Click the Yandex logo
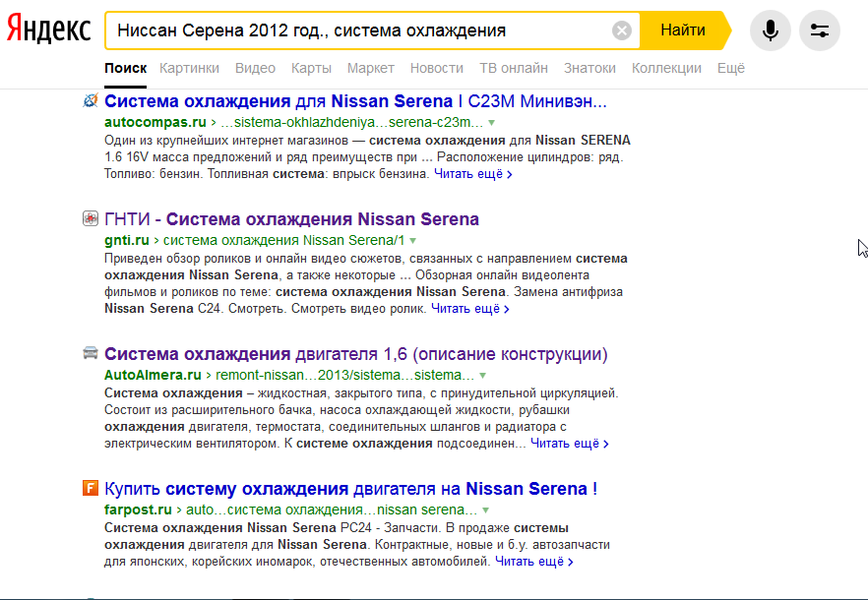This screenshot has height=600, width=868. pos(49,30)
